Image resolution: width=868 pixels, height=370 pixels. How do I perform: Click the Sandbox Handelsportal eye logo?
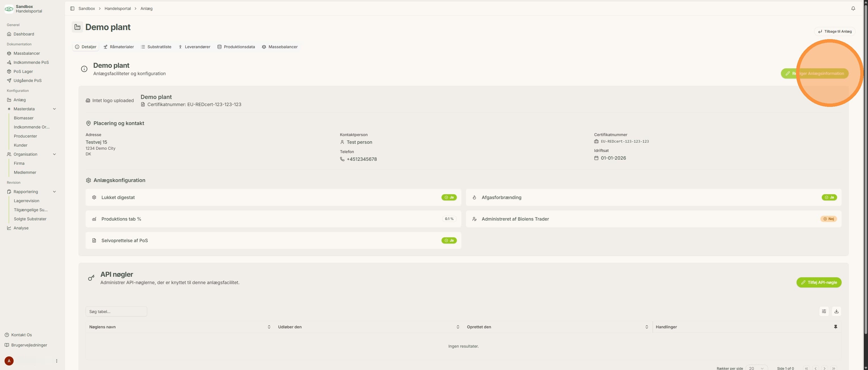click(x=9, y=9)
